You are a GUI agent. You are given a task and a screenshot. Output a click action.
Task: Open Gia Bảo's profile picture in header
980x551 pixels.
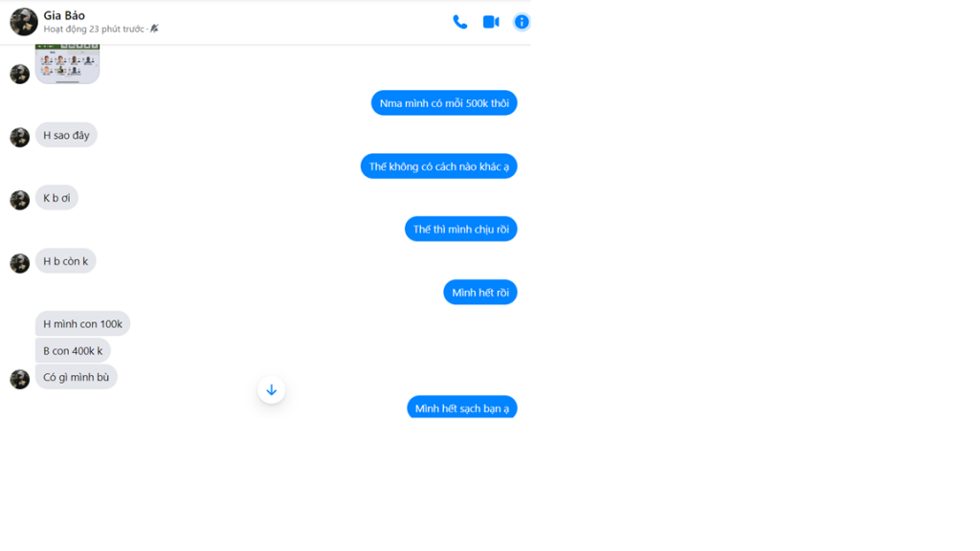click(x=24, y=22)
